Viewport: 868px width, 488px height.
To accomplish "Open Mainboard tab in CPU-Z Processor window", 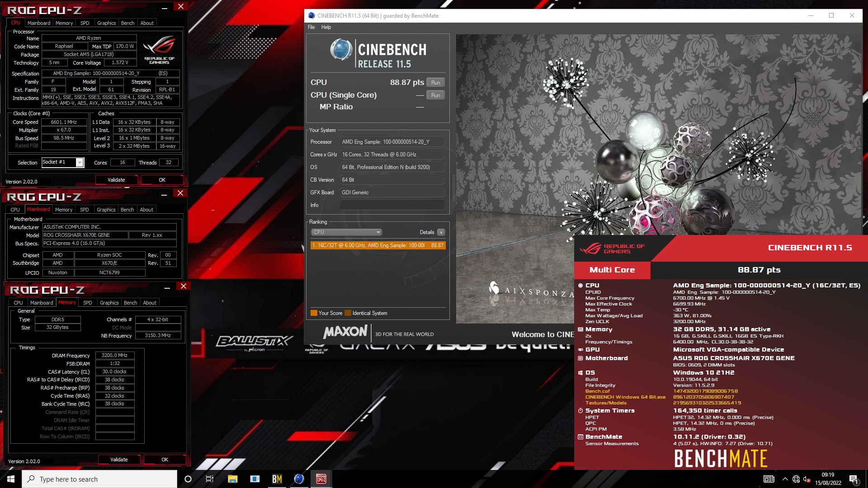I will 39,23.
